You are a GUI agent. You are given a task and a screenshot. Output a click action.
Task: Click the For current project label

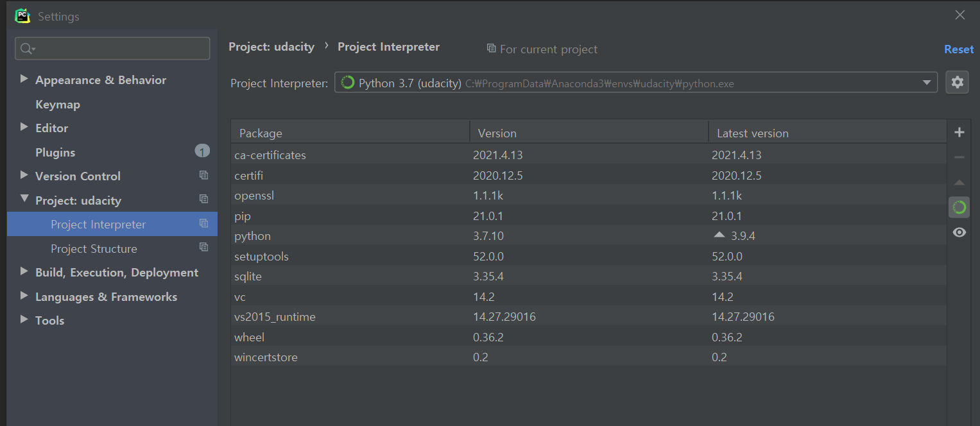(549, 49)
